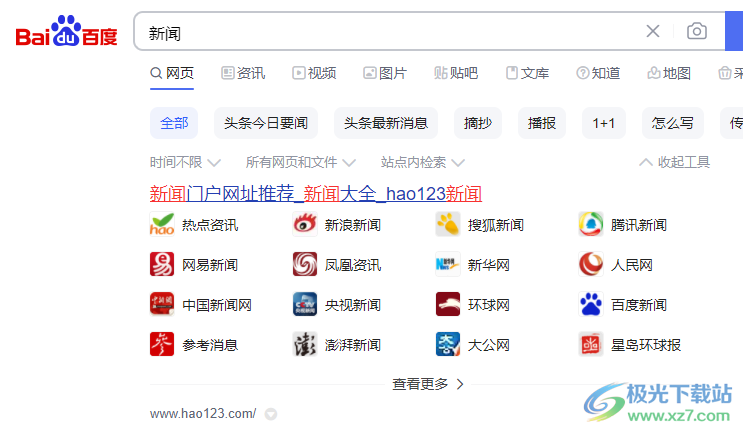
Task: Click the Baidu logo
Action: (x=66, y=31)
